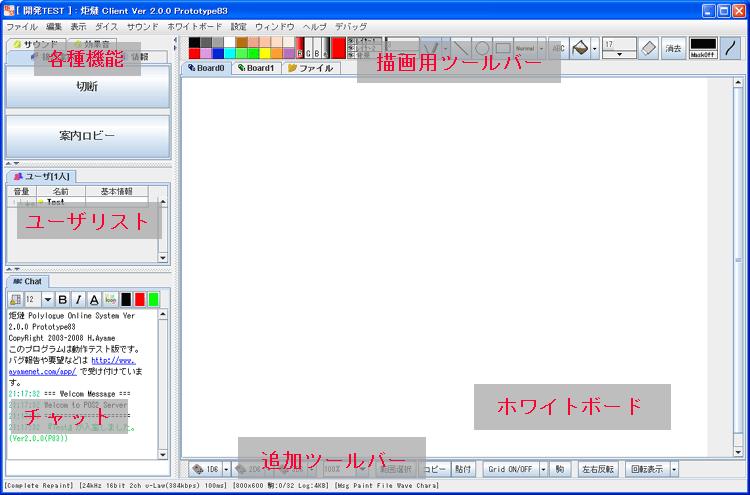Screen dimensions: 750x495
Task: Click the コピー copy button
Action: (435, 469)
